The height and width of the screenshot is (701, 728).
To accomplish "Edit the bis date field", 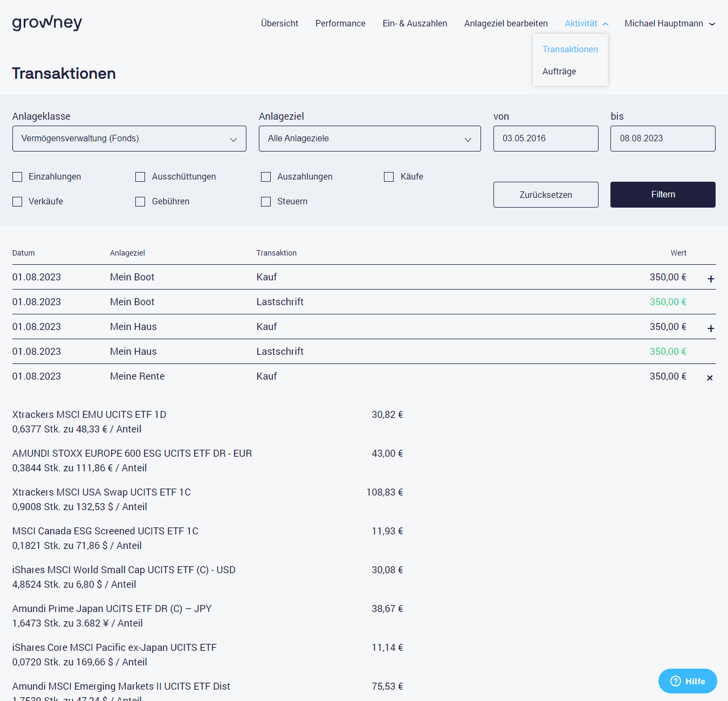I will pos(663,139).
